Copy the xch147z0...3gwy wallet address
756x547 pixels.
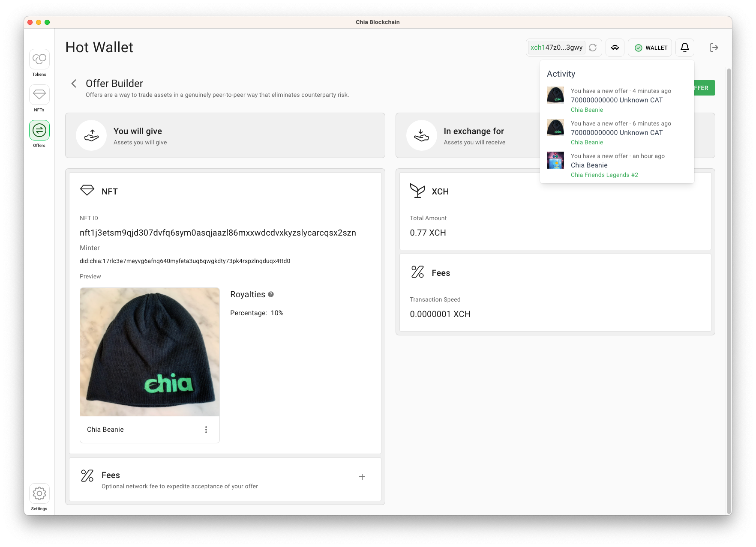556,48
